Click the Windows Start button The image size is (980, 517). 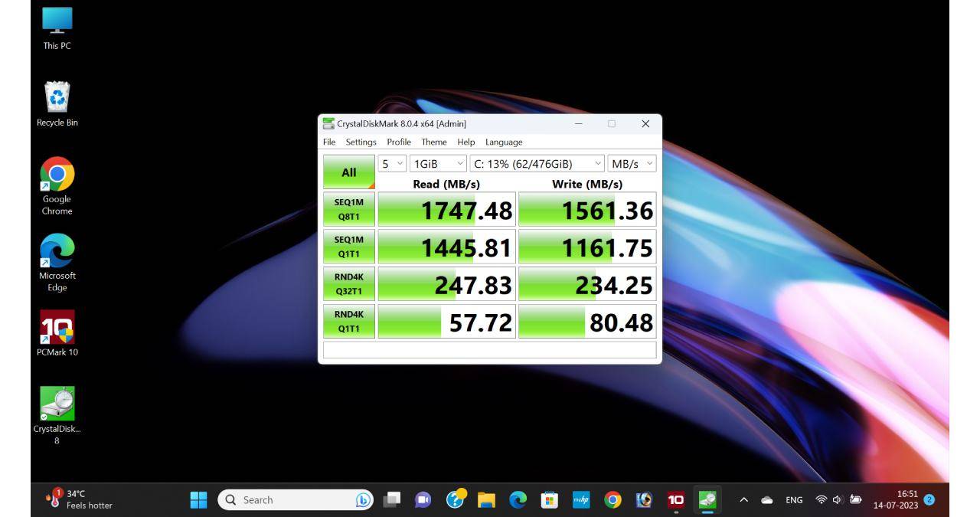(199, 500)
